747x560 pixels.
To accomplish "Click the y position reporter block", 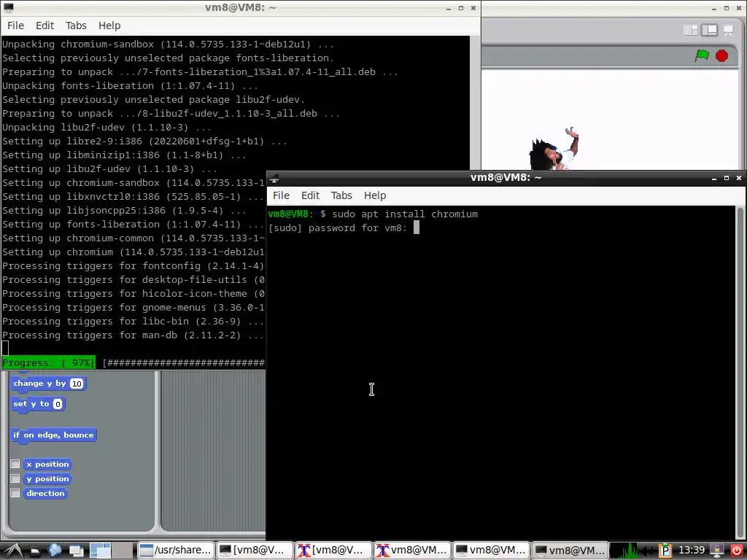I will point(47,478).
